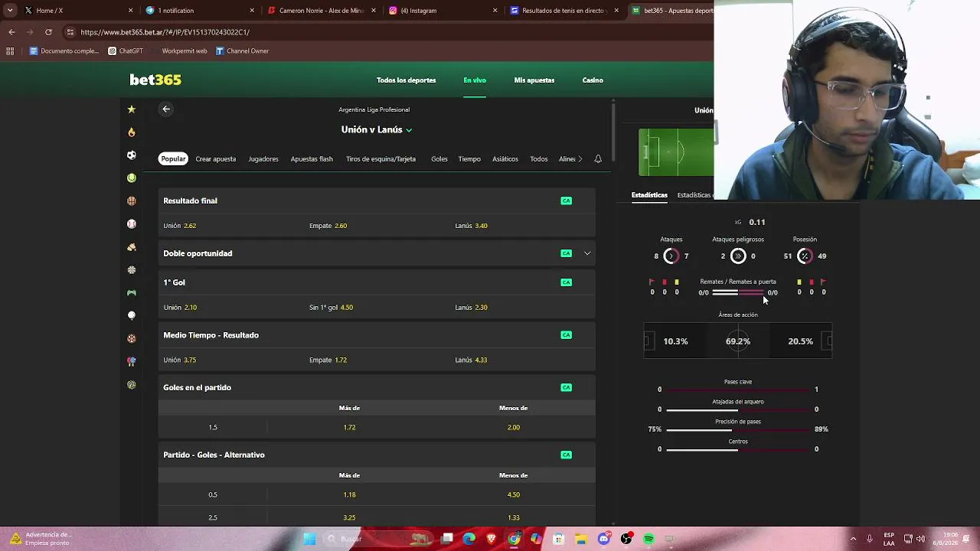980x551 pixels.
Task: Open the Windows Start menu
Action: tap(309, 539)
